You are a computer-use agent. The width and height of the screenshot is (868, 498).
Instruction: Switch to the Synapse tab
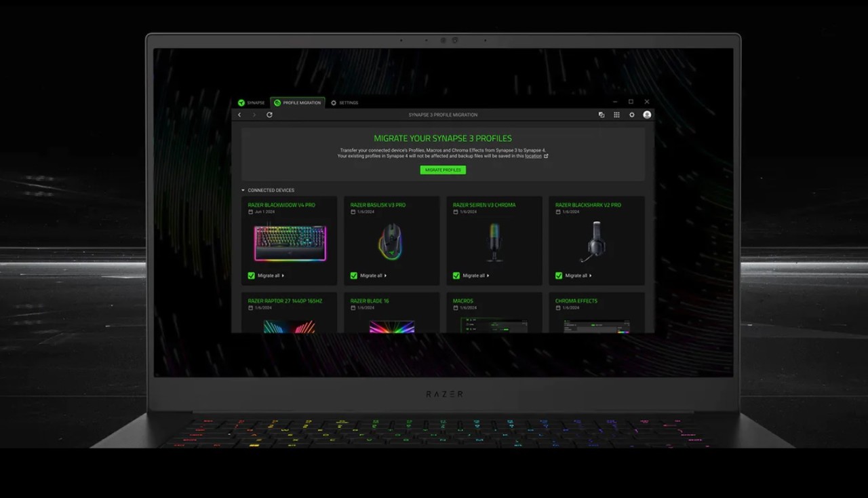tap(251, 102)
